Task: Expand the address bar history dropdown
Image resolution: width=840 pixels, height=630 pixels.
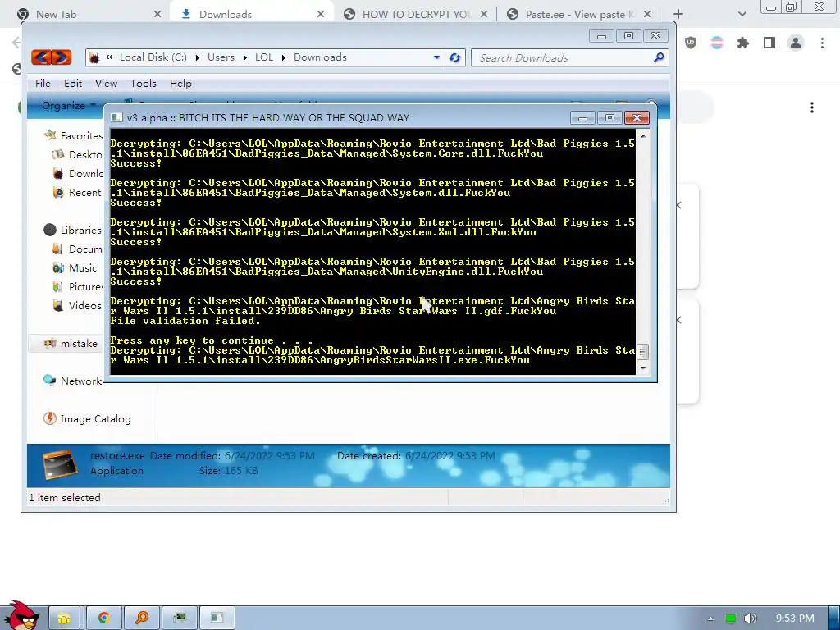Action: pyautogui.click(x=436, y=57)
